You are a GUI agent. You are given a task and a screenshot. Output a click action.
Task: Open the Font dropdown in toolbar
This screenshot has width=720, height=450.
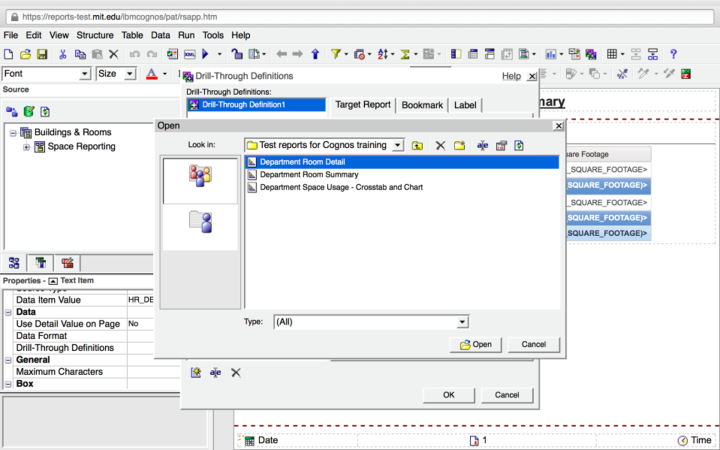point(84,74)
